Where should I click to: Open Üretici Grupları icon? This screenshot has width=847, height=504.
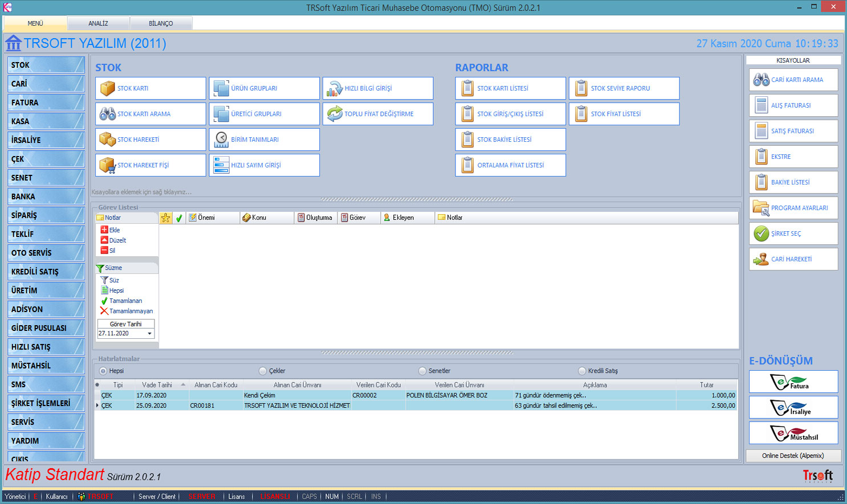tap(221, 114)
